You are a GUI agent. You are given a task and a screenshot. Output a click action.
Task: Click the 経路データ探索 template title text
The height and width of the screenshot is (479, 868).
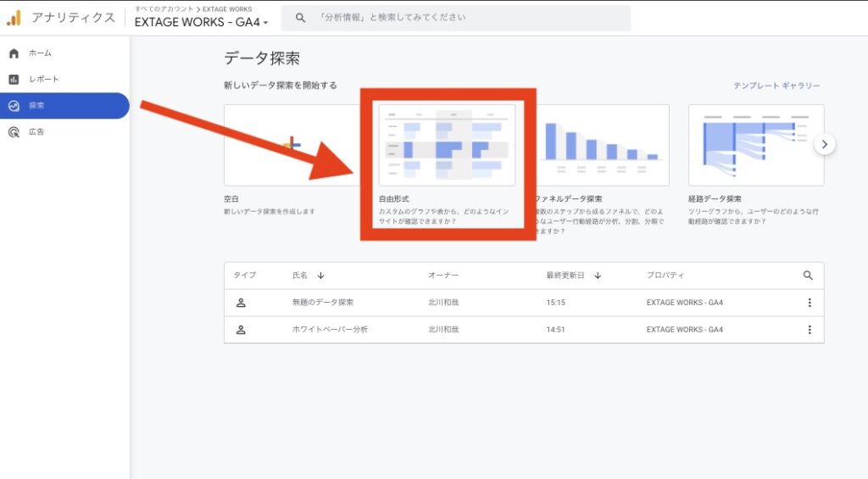(715, 198)
